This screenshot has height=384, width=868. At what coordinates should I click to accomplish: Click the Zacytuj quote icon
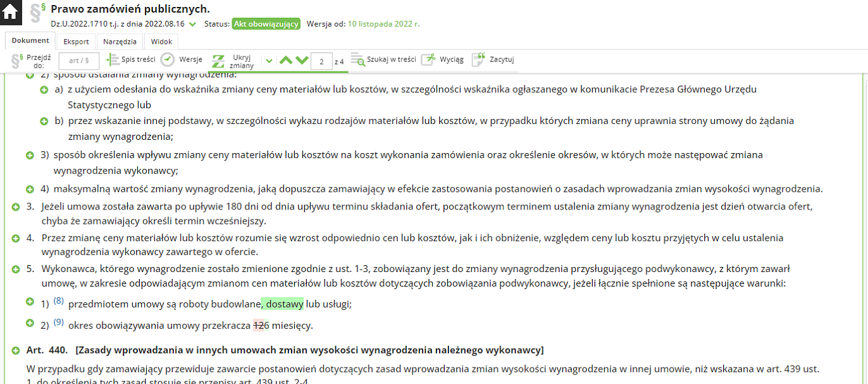tap(479, 59)
